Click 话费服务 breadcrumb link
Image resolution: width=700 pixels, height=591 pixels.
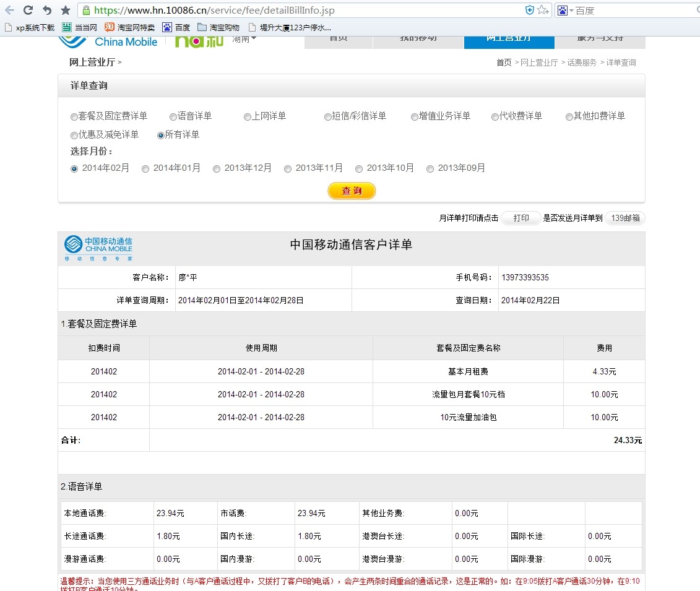point(582,63)
